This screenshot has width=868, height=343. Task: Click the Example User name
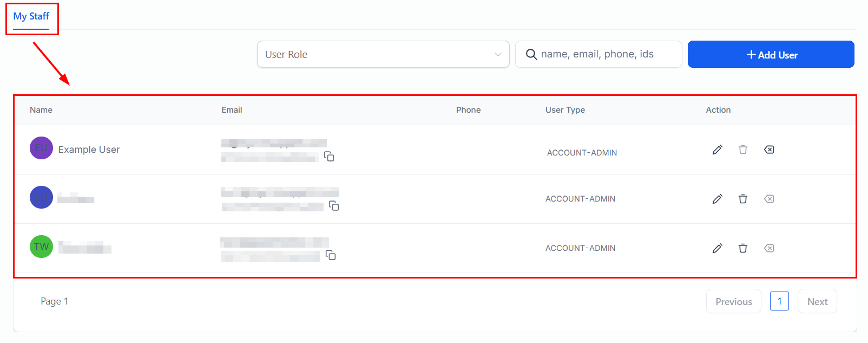(89, 150)
